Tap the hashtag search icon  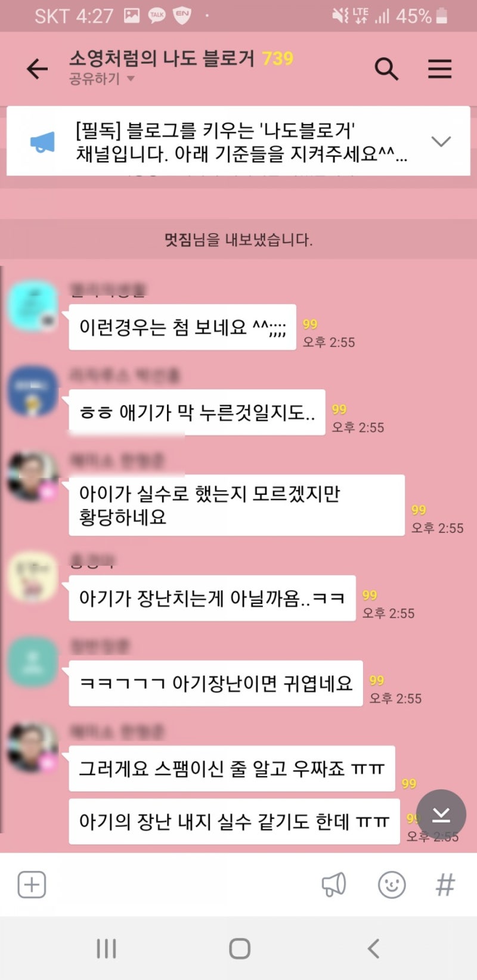point(445,885)
